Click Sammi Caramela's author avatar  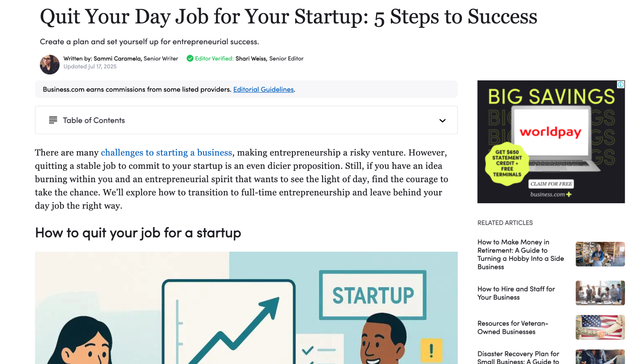click(50, 65)
